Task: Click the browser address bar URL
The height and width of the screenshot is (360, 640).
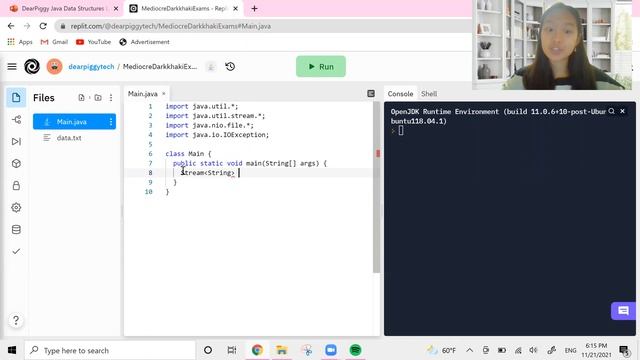Action: [x=171, y=26]
